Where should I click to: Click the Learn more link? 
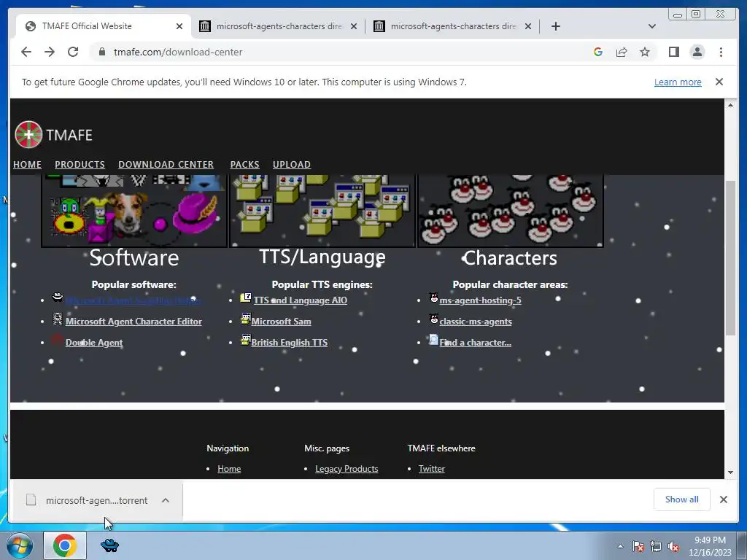coord(678,82)
